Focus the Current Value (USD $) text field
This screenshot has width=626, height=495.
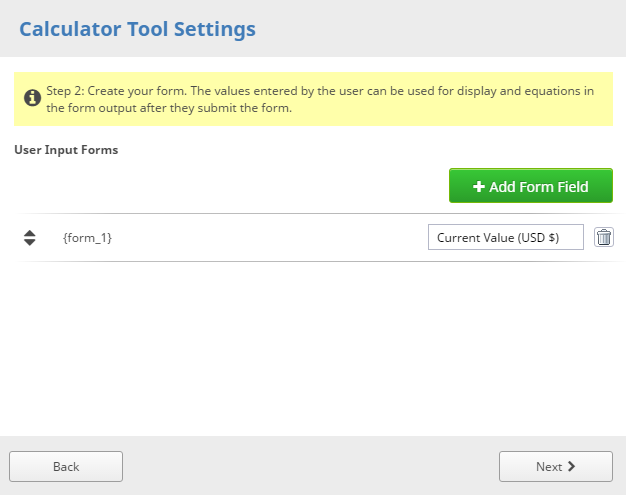(505, 237)
